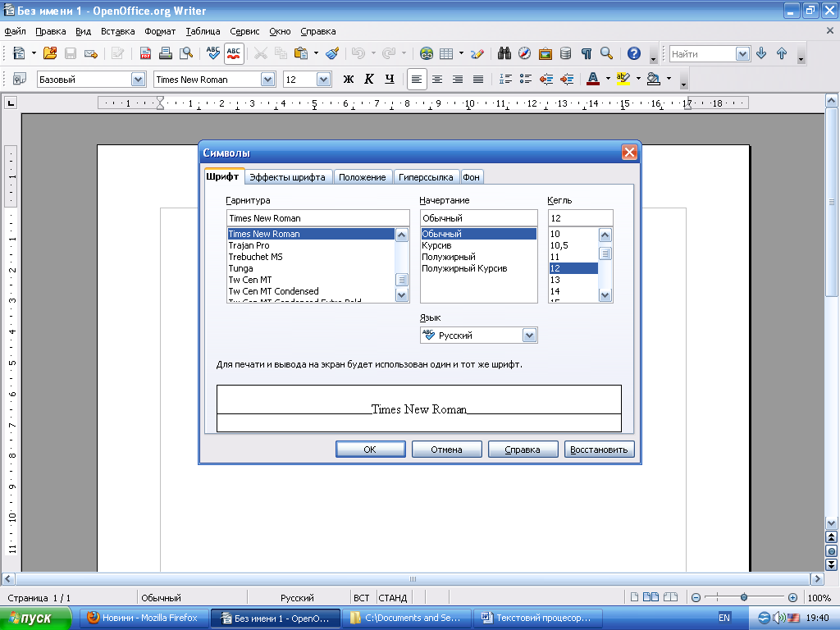The image size is (840, 630).
Task: Open the Вставка menu
Action: coord(118,32)
